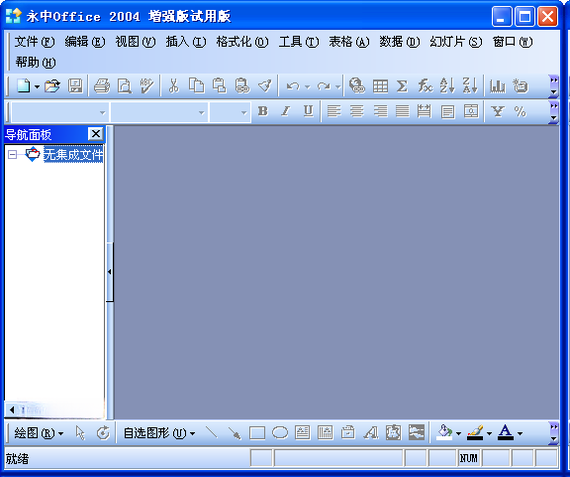
Task: Click the Sort Ascending A-Z icon
Action: pyautogui.click(x=447, y=86)
